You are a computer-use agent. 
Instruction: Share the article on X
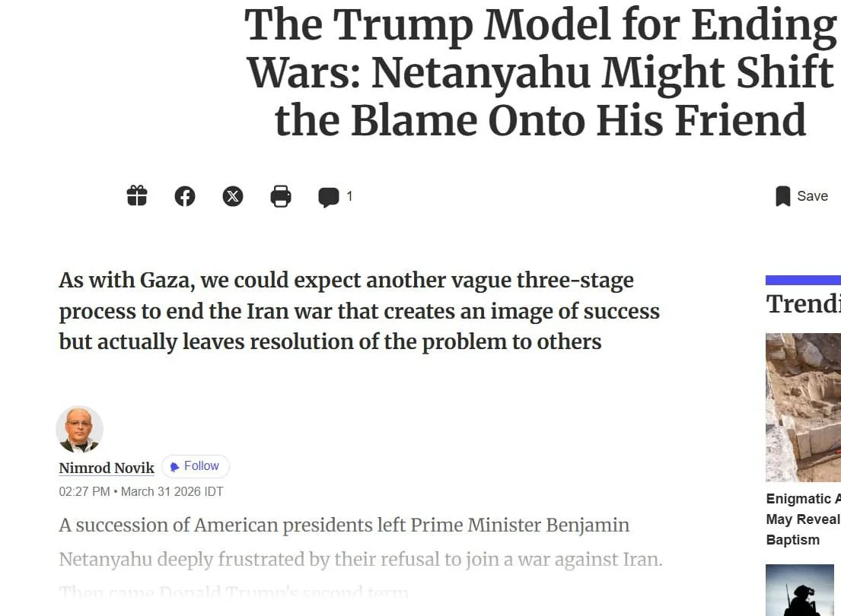233,196
